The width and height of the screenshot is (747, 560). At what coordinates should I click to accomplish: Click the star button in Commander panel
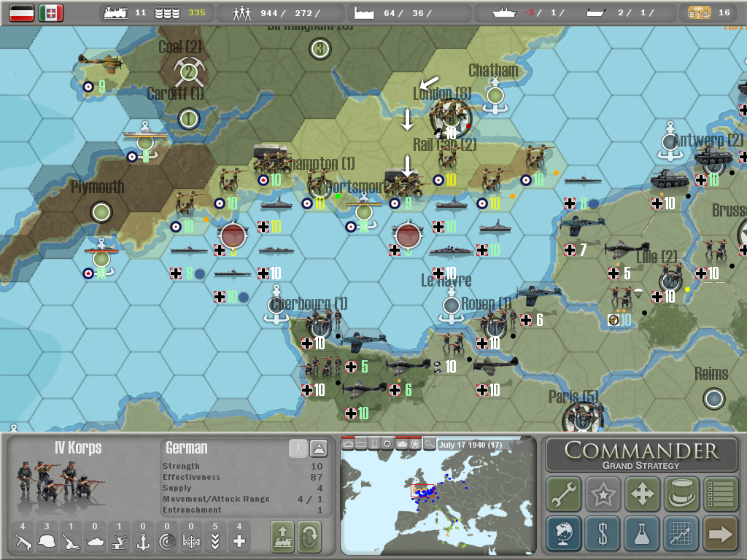603,494
